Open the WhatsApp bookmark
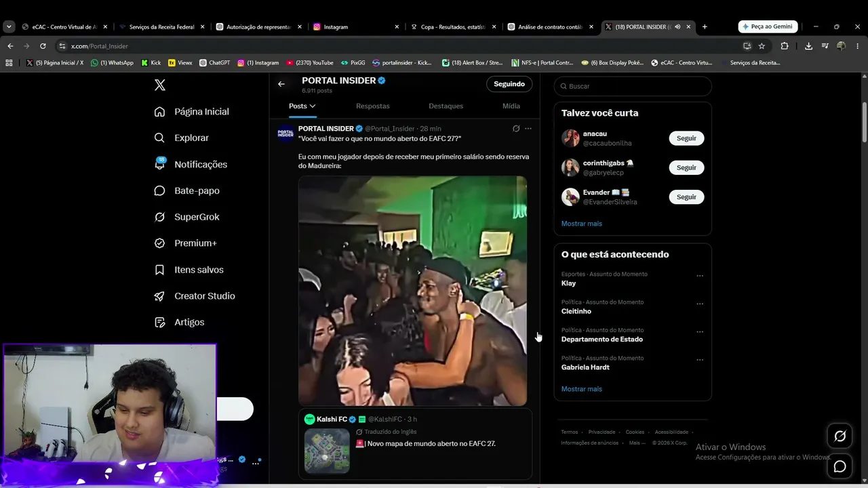Viewport: 868px width, 488px height. pos(113,63)
